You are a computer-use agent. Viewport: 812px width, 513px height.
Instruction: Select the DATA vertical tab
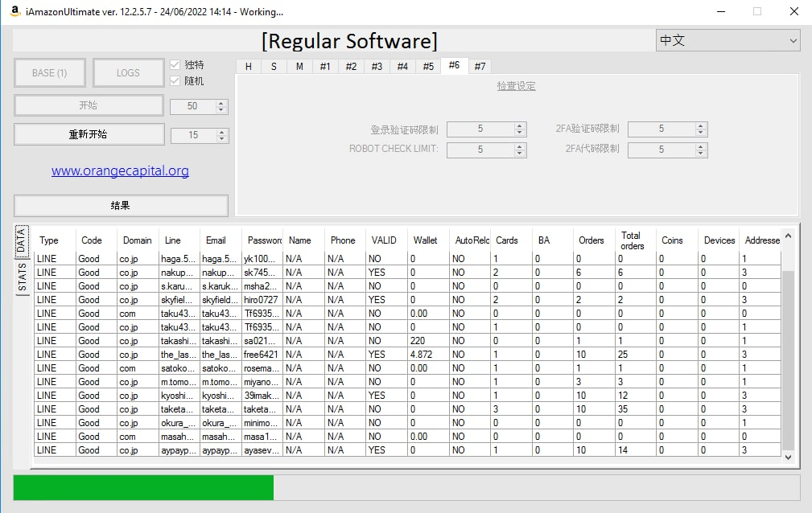[x=22, y=240]
